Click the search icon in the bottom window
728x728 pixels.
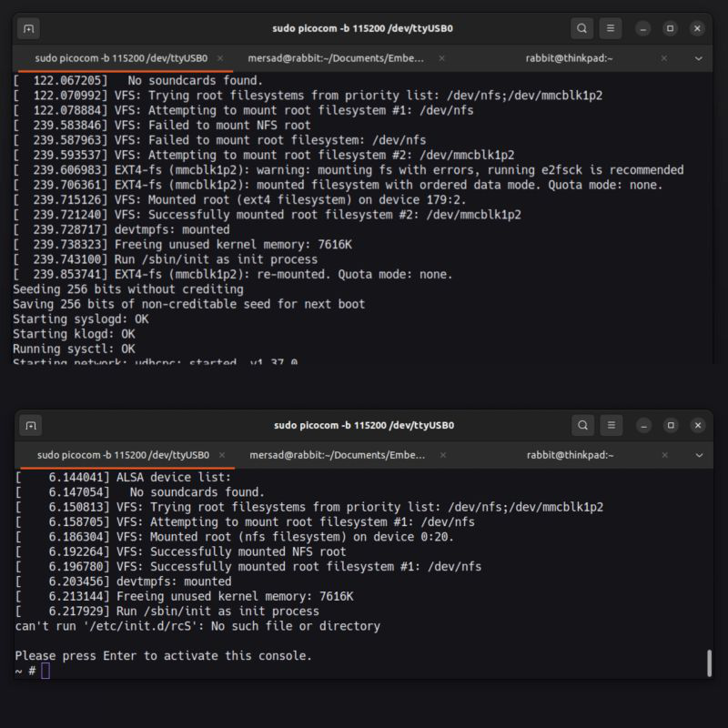pyautogui.click(x=581, y=425)
